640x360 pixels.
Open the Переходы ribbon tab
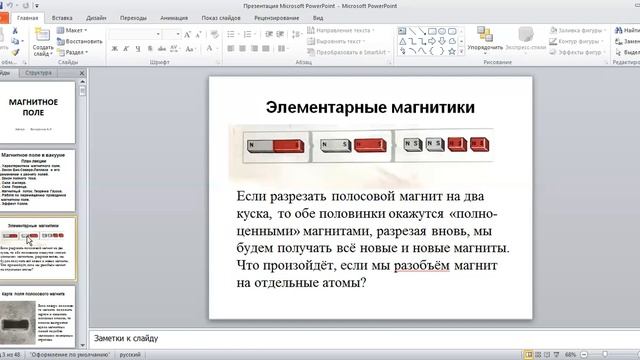(x=133, y=18)
